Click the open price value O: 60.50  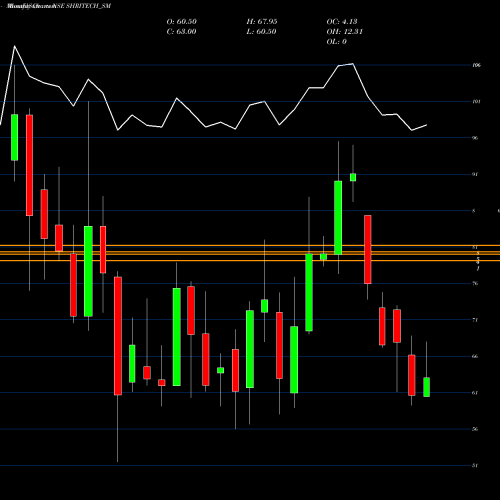click(x=182, y=22)
